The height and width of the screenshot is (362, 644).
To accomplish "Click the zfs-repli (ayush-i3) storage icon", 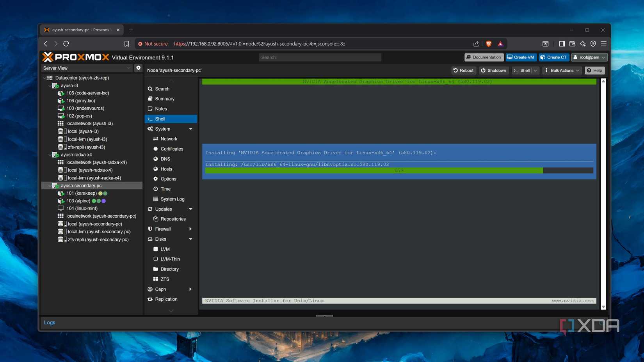I will [x=62, y=147].
